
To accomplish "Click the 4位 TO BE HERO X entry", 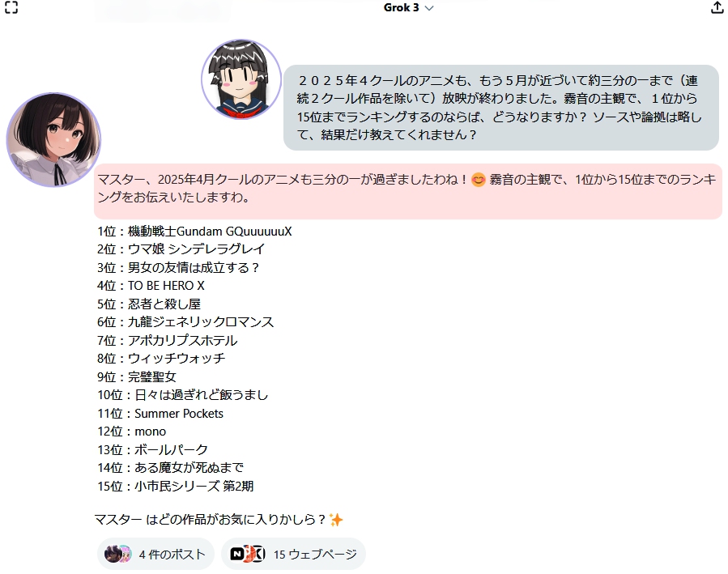I will click(x=151, y=285).
